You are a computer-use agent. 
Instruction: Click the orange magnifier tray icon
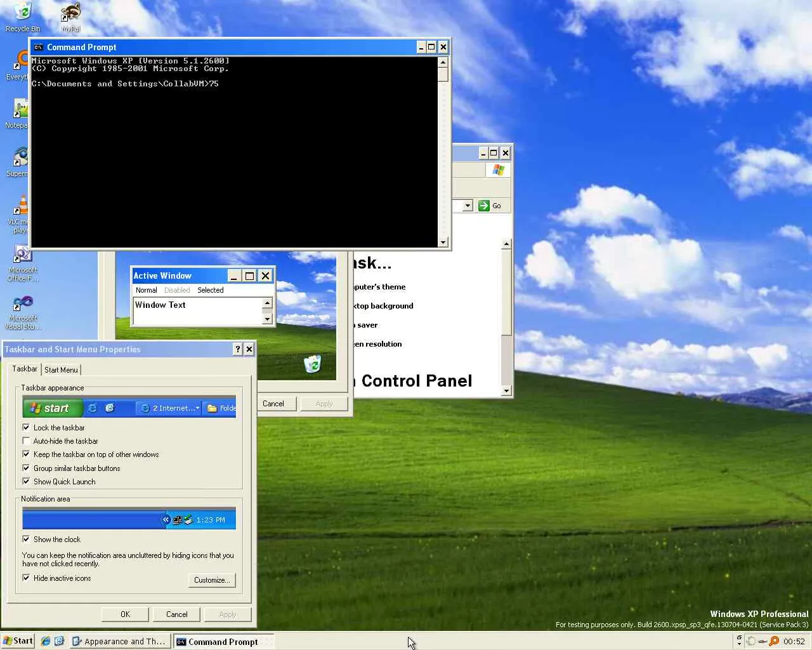click(x=774, y=641)
